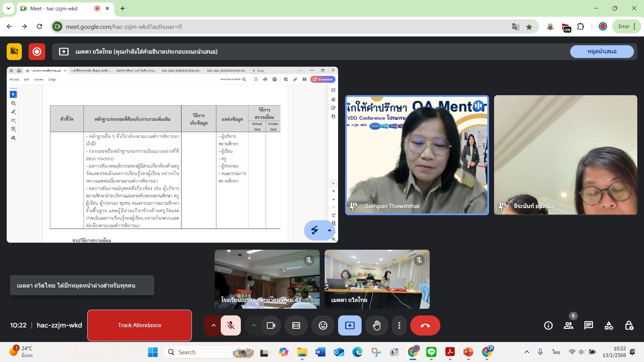Open the chat with everyone panel
This screenshot has height=362, width=644.
[x=588, y=325]
